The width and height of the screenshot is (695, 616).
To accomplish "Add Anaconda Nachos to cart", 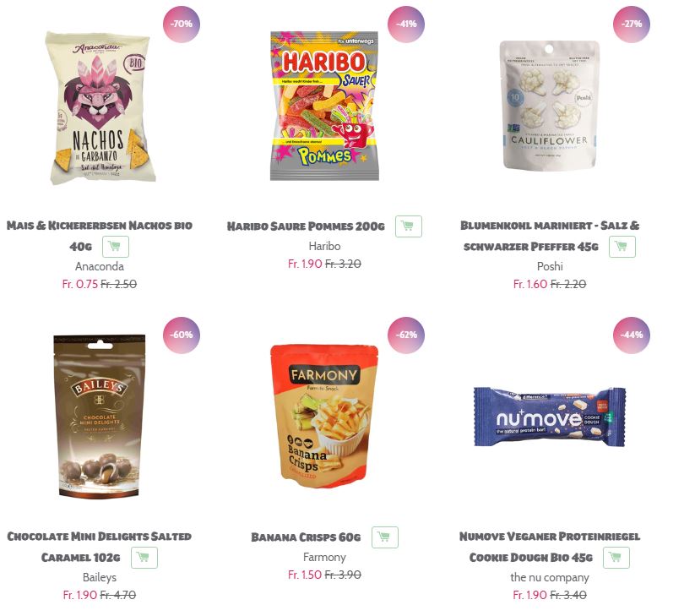I will [x=115, y=247].
